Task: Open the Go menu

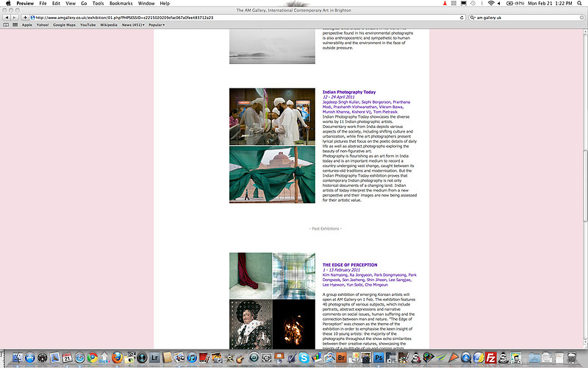Action: click(84, 3)
